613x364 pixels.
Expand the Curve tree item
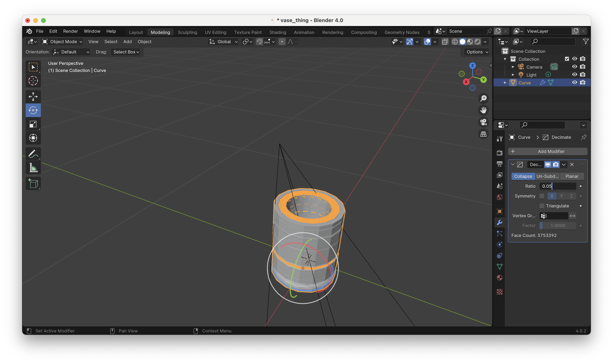[x=505, y=83]
